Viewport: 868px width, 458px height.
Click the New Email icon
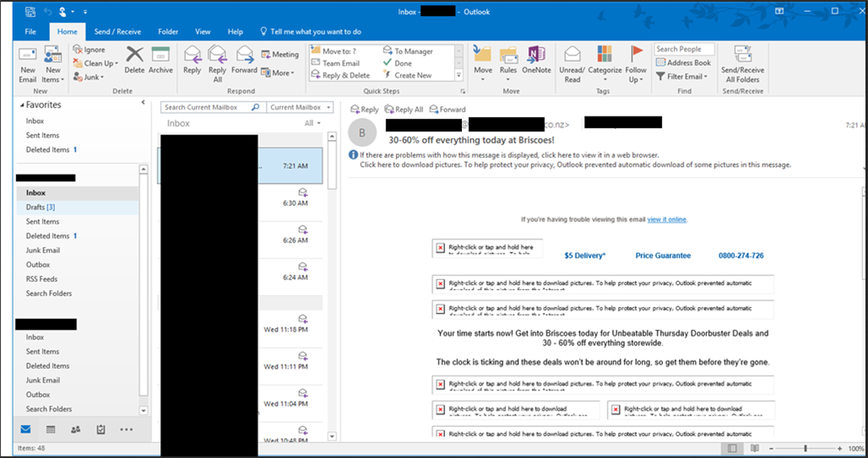28,54
